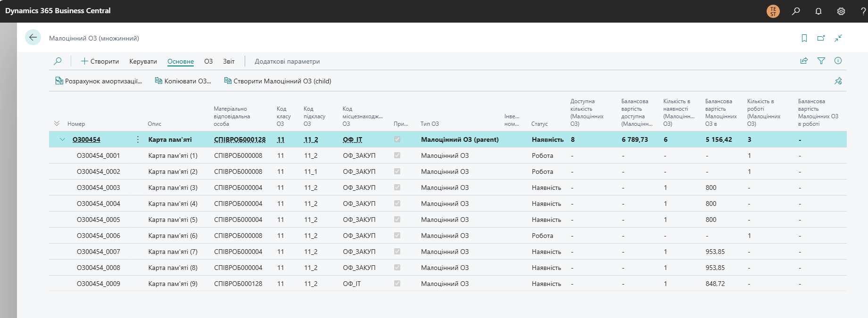Switch to the Звіт tab
This screenshot has width=868, height=318.
tap(229, 61)
